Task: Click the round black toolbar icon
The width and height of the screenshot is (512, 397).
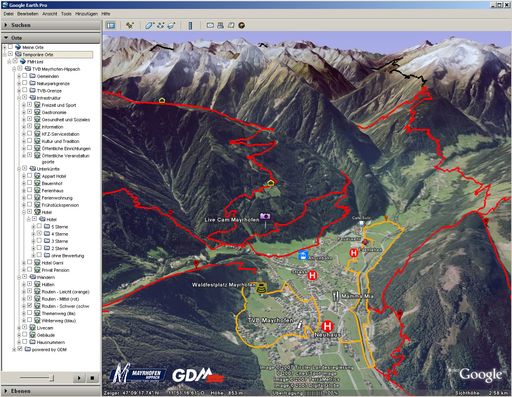Action: (242, 25)
